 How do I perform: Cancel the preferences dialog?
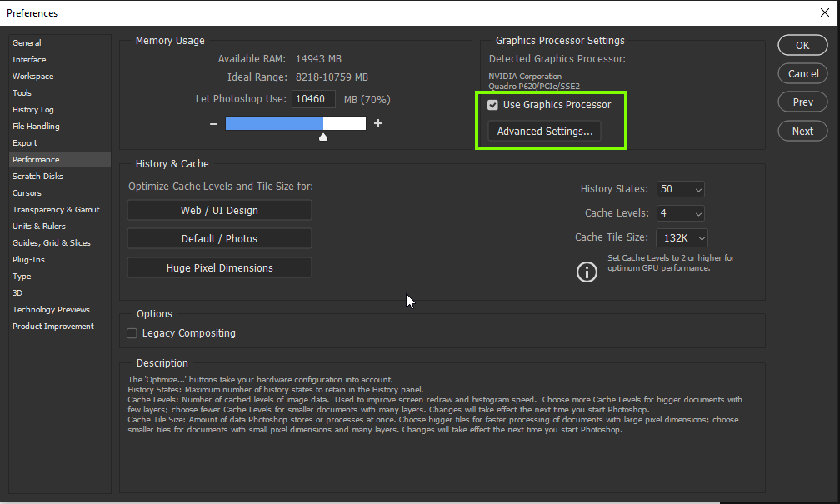(x=802, y=73)
